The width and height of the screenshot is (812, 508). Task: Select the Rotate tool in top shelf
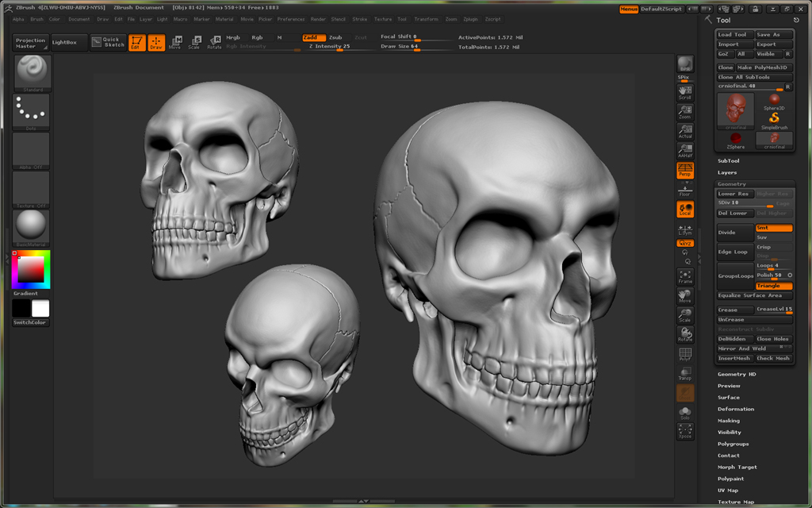pos(214,43)
